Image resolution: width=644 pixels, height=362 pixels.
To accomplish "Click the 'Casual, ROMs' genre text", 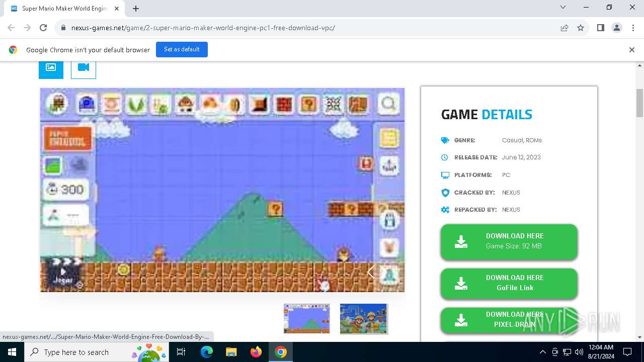I will point(522,140).
